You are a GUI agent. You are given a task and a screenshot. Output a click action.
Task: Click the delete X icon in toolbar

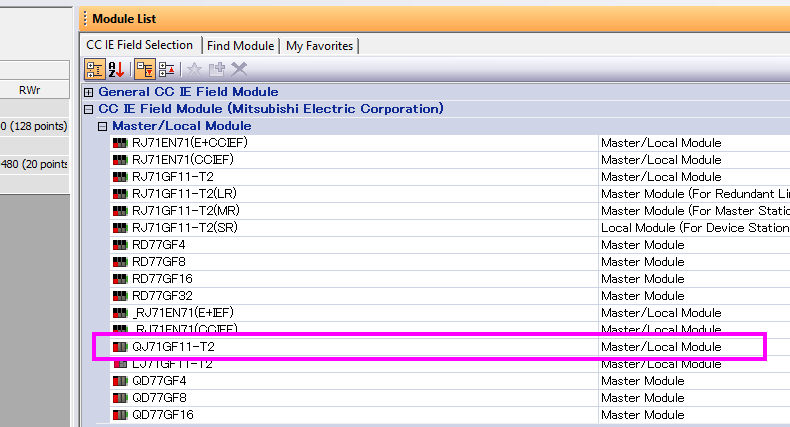pyautogui.click(x=239, y=69)
